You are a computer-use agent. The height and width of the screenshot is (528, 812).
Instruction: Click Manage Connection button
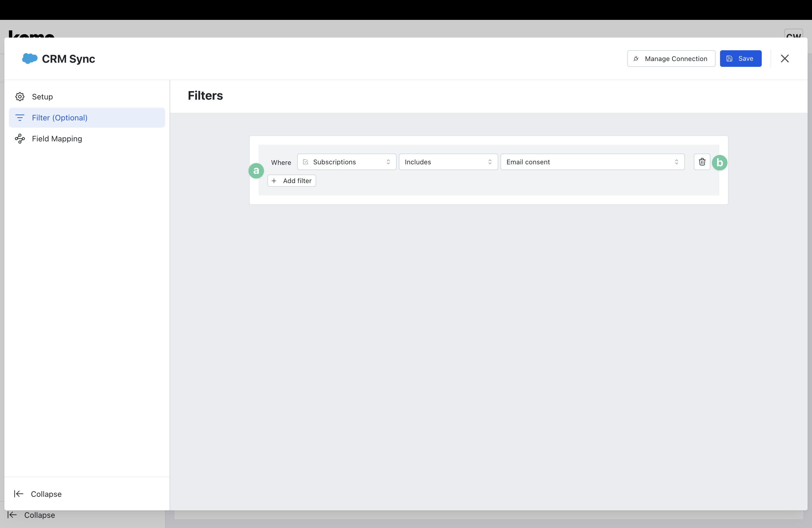(671, 58)
